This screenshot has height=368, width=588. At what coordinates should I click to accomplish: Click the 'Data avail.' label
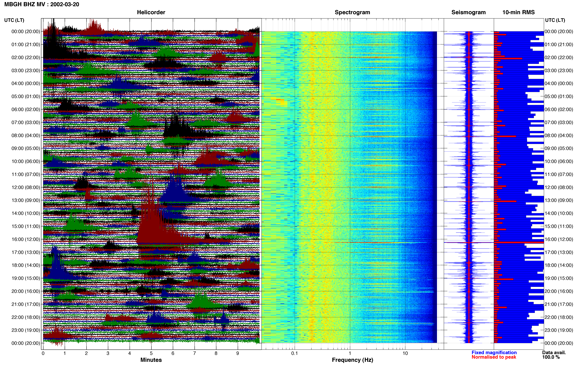tap(554, 353)
